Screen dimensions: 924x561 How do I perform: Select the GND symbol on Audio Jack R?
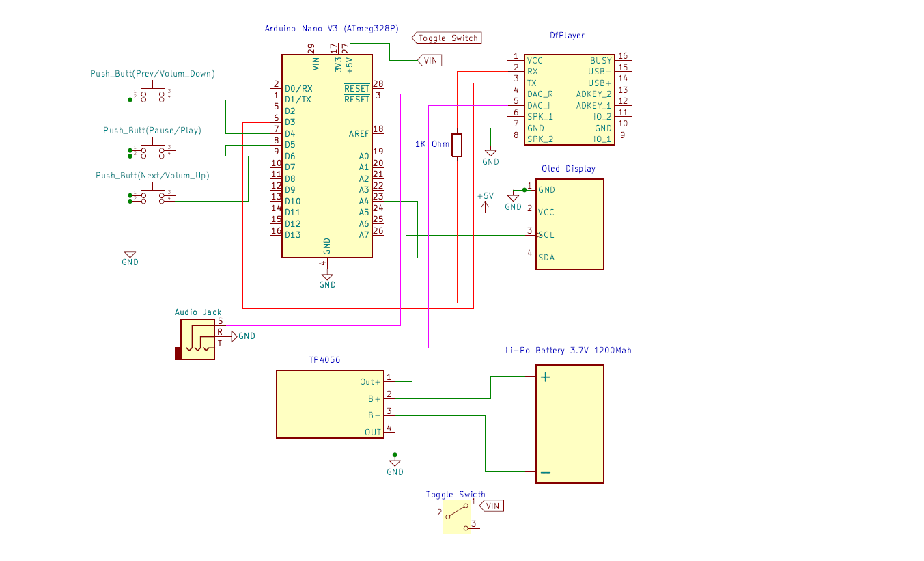(x=243, y=336)
